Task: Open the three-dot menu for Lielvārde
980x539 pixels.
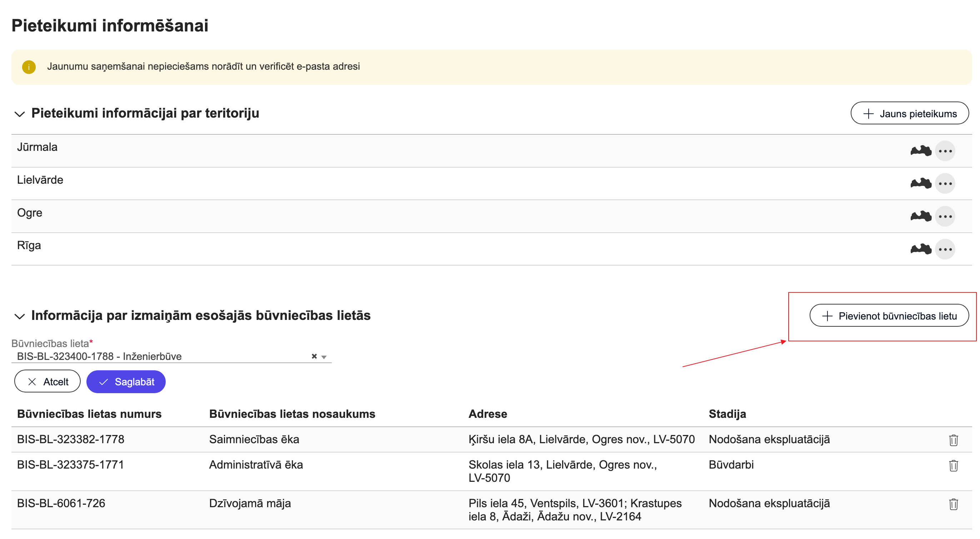Action: pos(945,184)
